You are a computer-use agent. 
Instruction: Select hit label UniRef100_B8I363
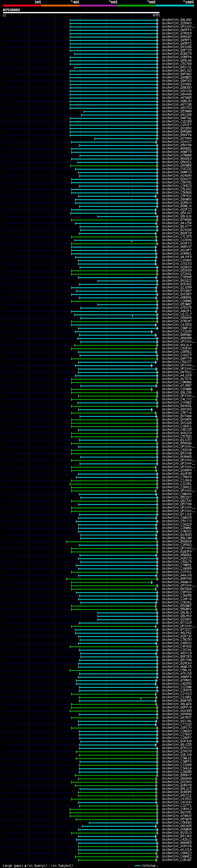point(177,836)
